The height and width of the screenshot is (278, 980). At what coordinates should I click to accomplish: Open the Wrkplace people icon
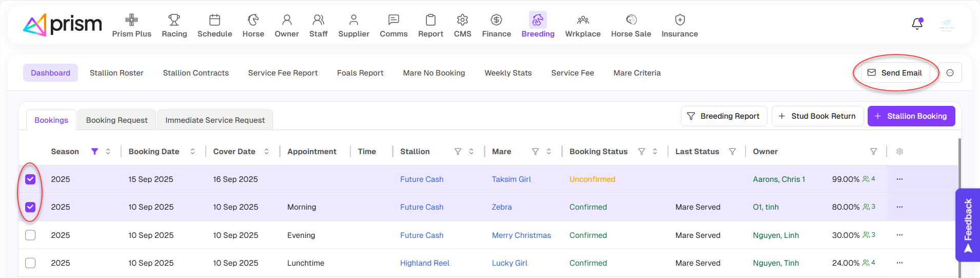point(582,20)
